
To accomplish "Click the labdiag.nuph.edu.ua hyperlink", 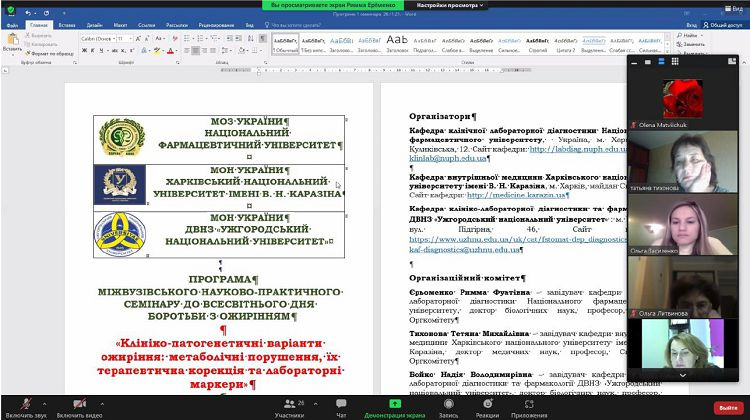I will pyautogui.click(x=577, y=149).
